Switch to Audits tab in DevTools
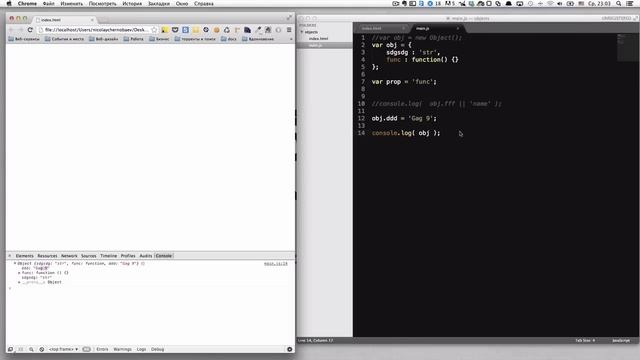The image size is (640, 360). click(146, 256)
